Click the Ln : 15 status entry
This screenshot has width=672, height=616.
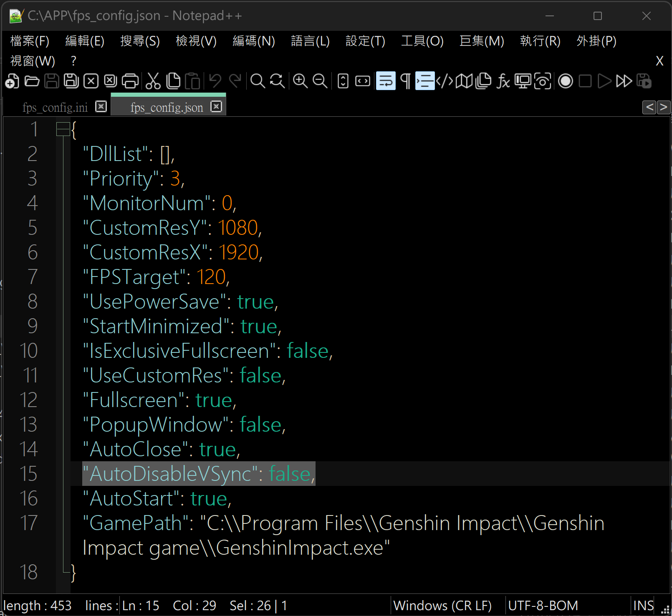pyautogui.click(x=141, y=605)
